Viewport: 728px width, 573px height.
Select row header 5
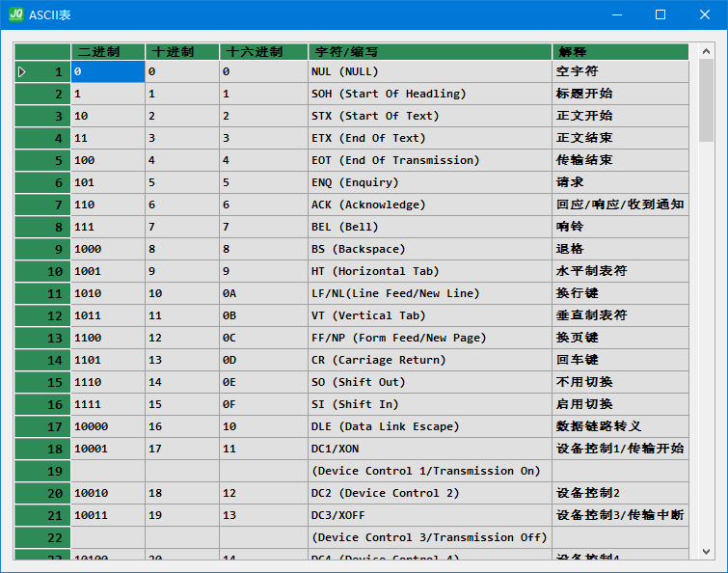point(42,160)
